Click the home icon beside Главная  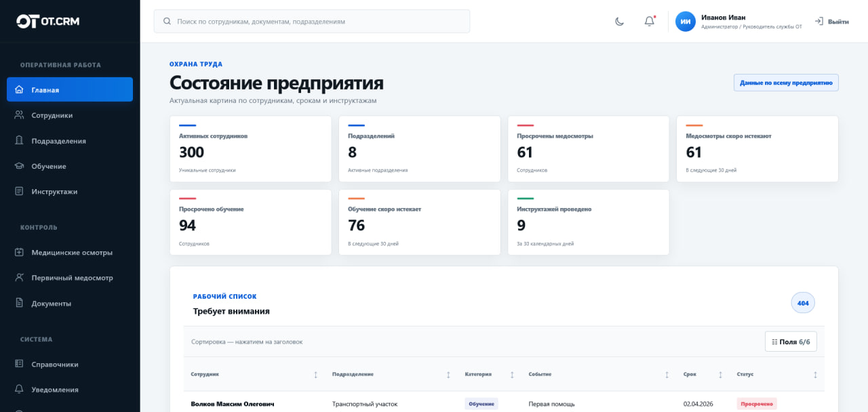19,89
